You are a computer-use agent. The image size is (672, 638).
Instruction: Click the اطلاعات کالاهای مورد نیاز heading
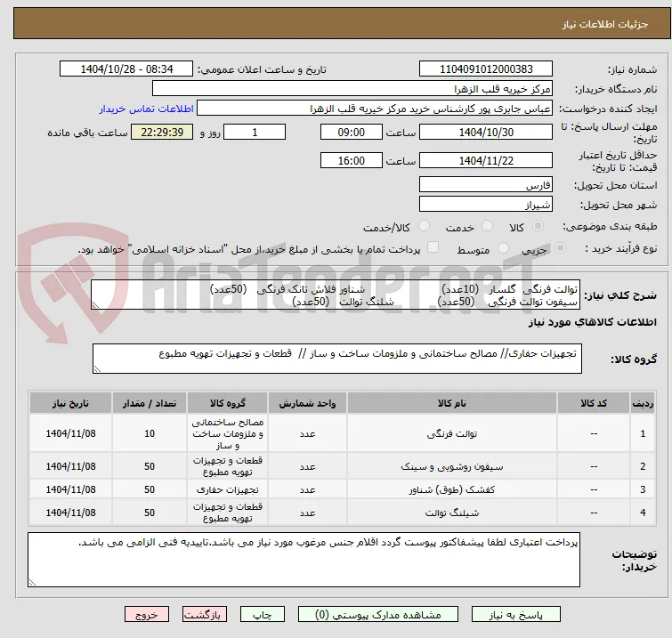point(592,322)
